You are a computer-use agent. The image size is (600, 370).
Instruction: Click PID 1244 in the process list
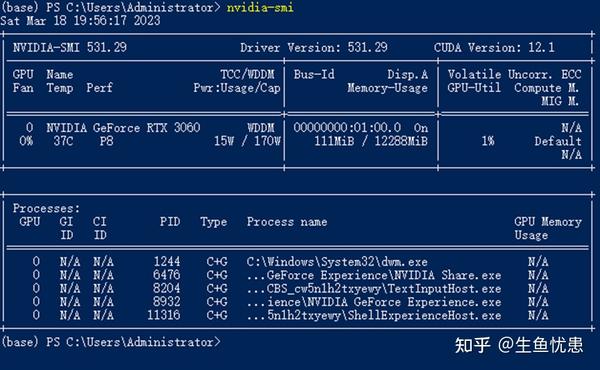(167, 261)
